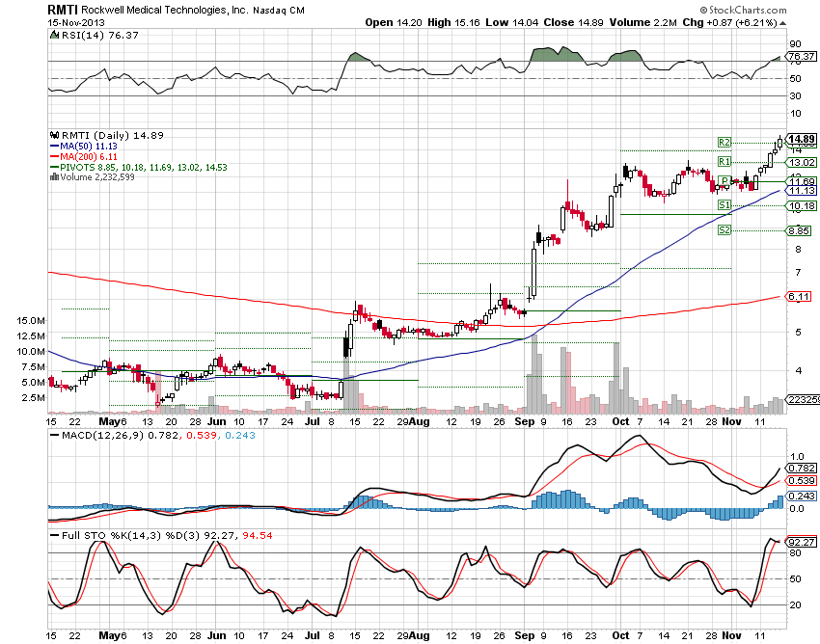Image resolution: width=820 pixels, height=644 pixels.
Task: Click the 11.69 pivot tag on right axis
Action: coord(802,181)
